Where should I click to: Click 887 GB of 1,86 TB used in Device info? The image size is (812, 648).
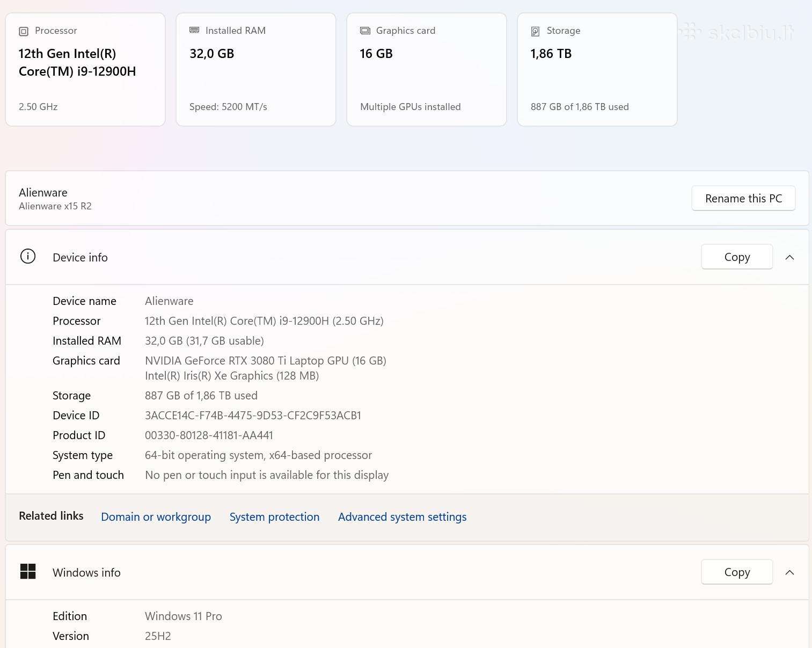[201, 396]
